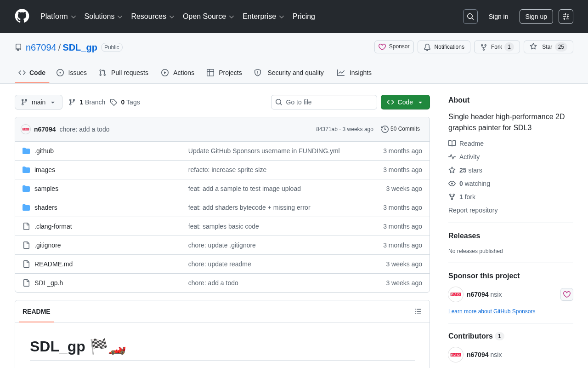Open the samples folder name
Viewport: 588px width, 368px height.
pos(46,189)
